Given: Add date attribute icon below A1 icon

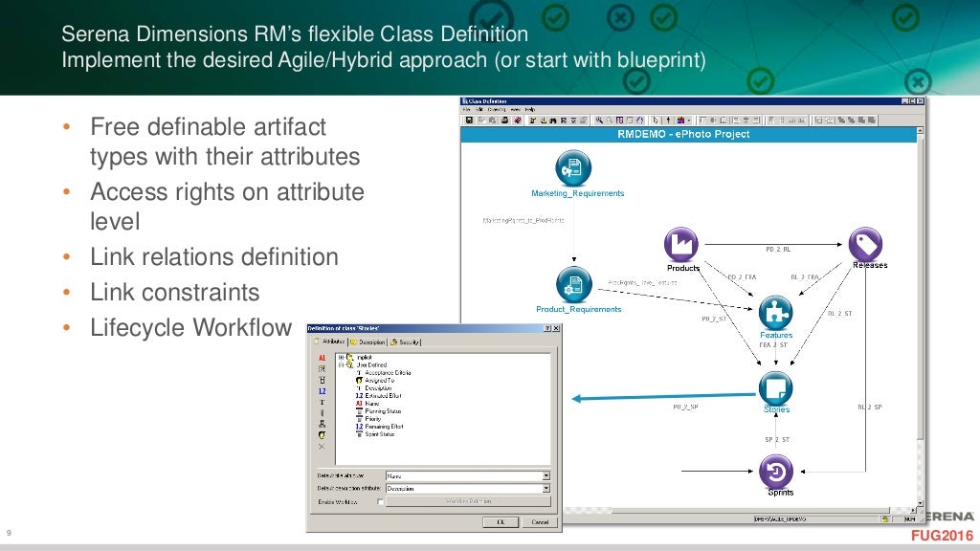Looking at the screenshot, I should click(322, 368).
